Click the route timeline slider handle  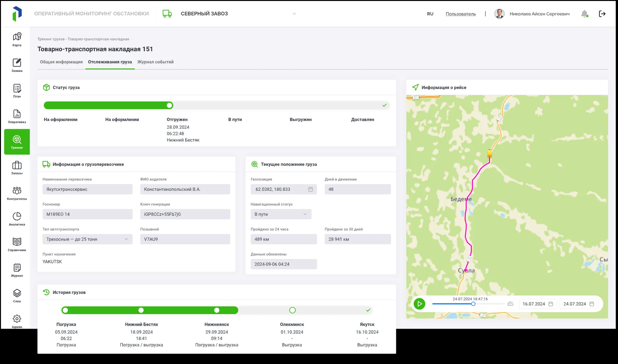(x=473, y=304)
